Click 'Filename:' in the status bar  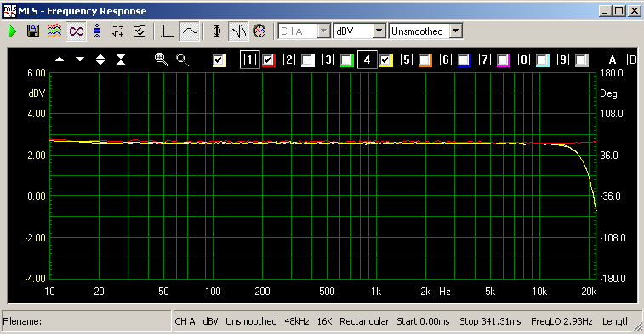[x=22, y=321]
